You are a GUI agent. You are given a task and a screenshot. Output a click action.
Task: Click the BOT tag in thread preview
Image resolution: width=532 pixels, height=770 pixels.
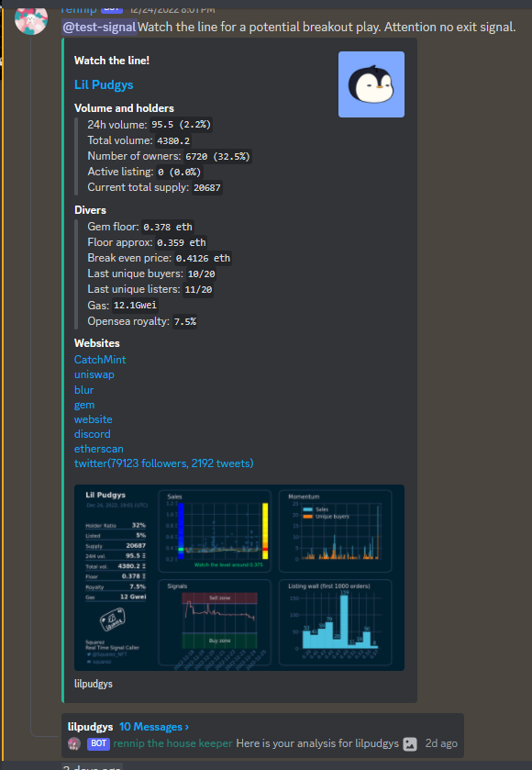[x=99, y=743]
